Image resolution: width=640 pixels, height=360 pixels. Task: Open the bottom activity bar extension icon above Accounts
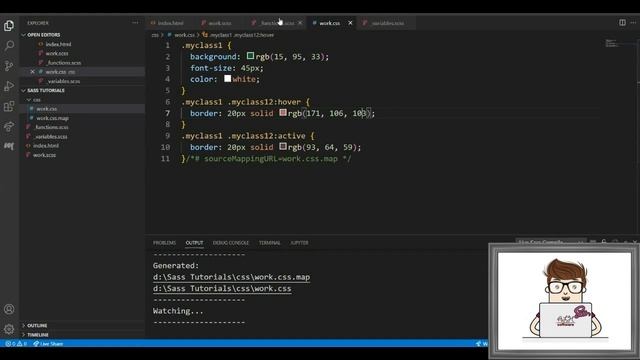(9, 146)
